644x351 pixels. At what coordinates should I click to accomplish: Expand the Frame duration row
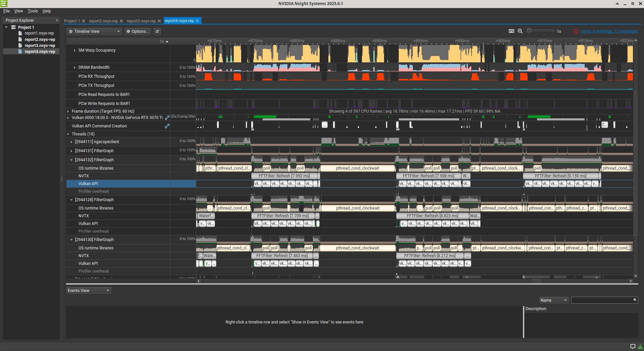click(x=68, y=111)
